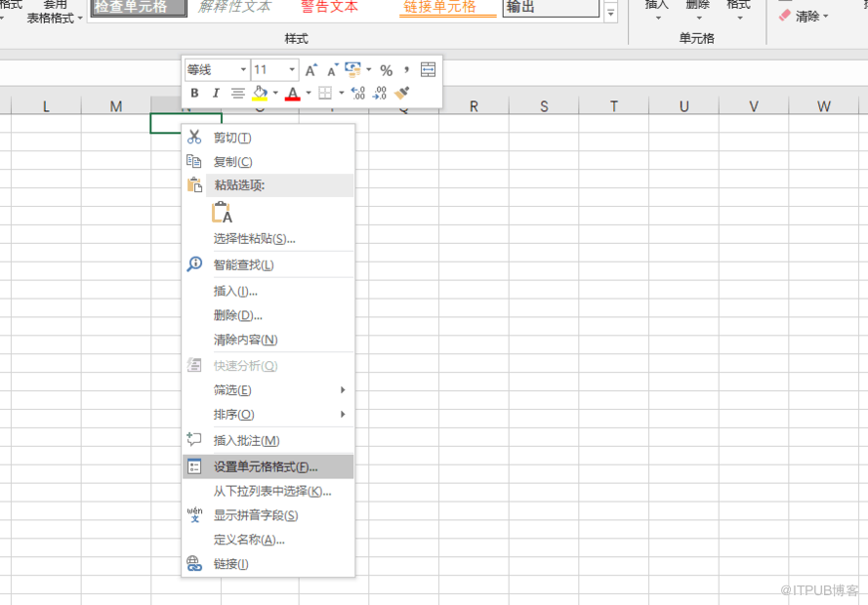Select column T header
This screenshot has width=868, height=605.
click(613, 106)
